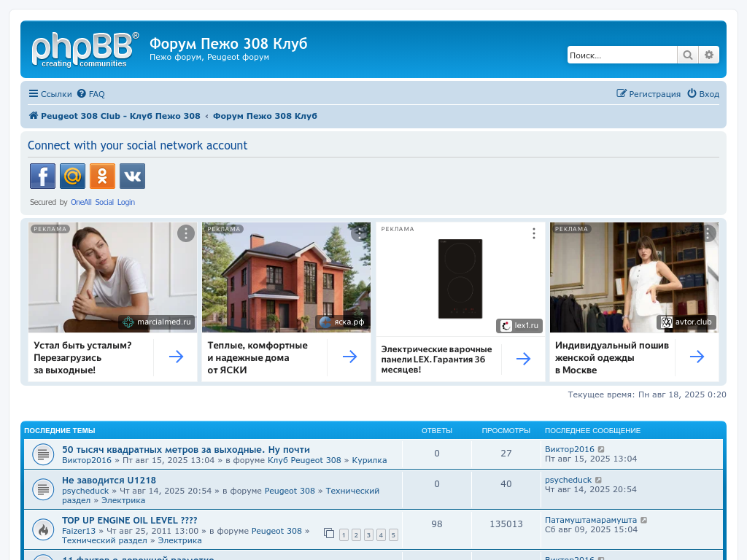
Task: Click the Mail.ru social login icon
Action: [72, 176]
